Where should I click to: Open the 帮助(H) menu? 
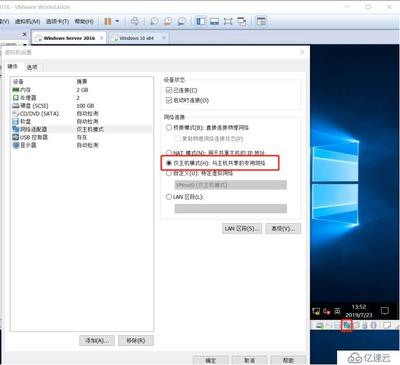[84, 21]
